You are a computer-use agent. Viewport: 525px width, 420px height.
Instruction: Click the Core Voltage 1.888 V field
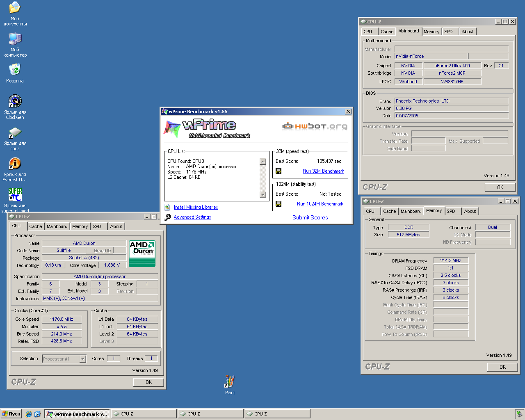tap(112, 265)
